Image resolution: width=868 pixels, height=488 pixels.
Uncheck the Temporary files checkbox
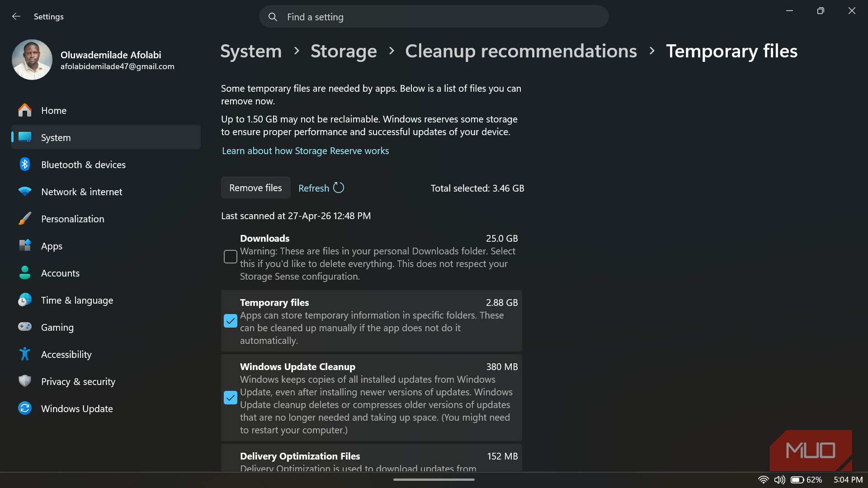pyautogui.click(x=231, y=321)
